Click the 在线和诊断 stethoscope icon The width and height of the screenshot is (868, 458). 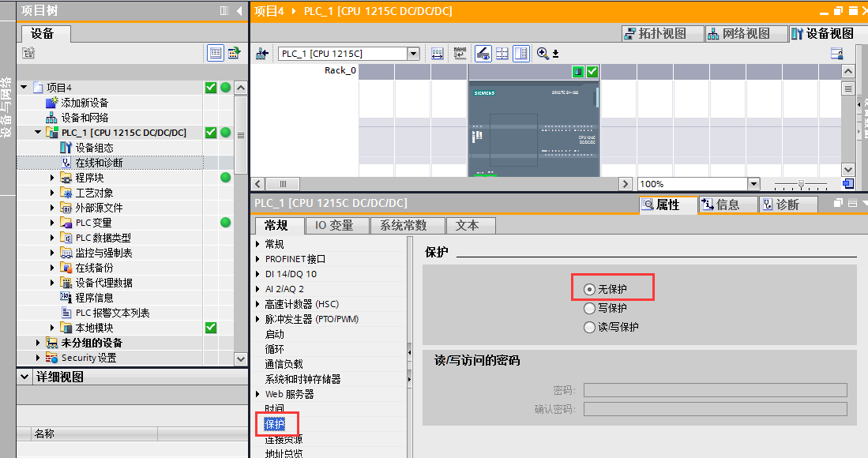pos(66,163)
